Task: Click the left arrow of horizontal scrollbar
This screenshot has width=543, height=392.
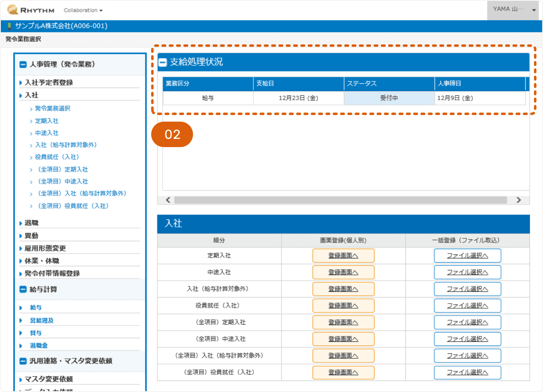Action: pyautogui.click(x=168, y=200)
